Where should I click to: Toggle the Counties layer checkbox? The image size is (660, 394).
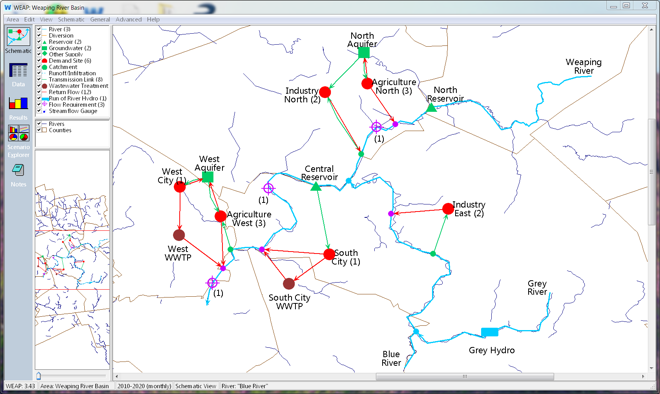coord(39,130)
